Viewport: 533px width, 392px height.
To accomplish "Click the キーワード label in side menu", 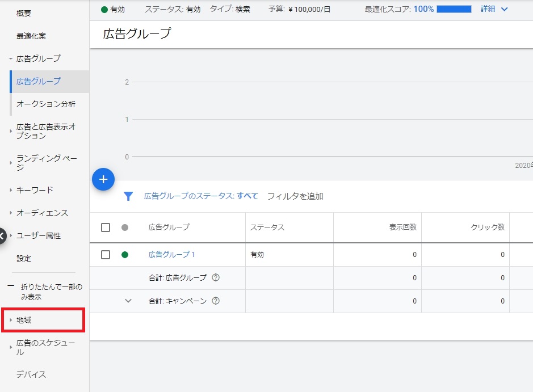I will tap(35, 190).
